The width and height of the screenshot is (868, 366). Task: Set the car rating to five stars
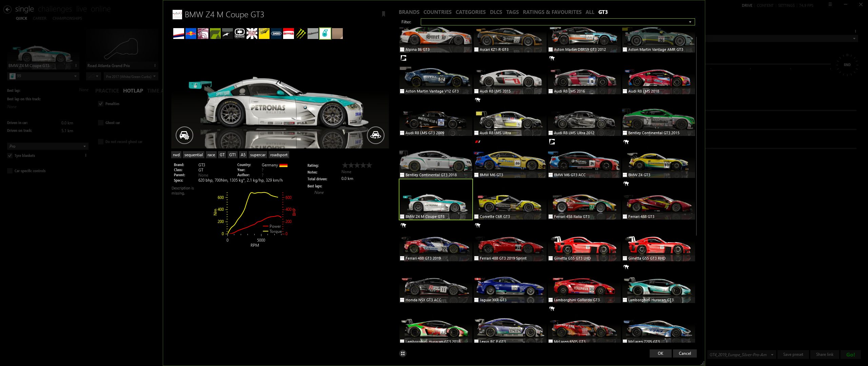(369, 165)
